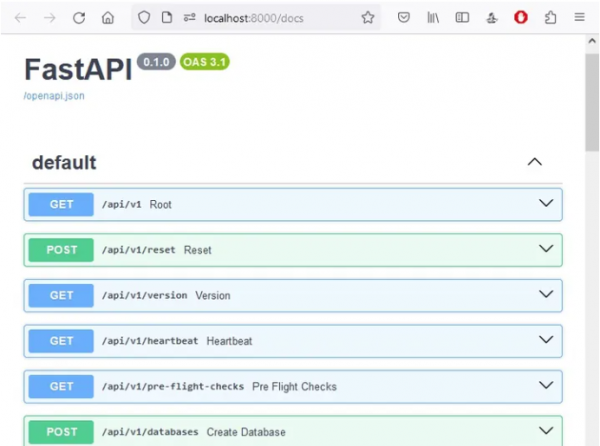Expand Pre Flight Checks endpoint arrow

tap(546, 386)
